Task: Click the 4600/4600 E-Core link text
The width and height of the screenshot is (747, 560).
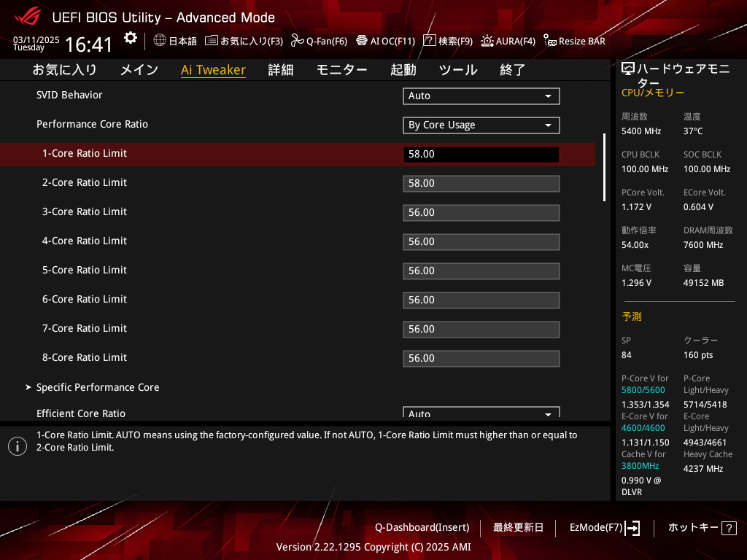Action: (643, 428)
